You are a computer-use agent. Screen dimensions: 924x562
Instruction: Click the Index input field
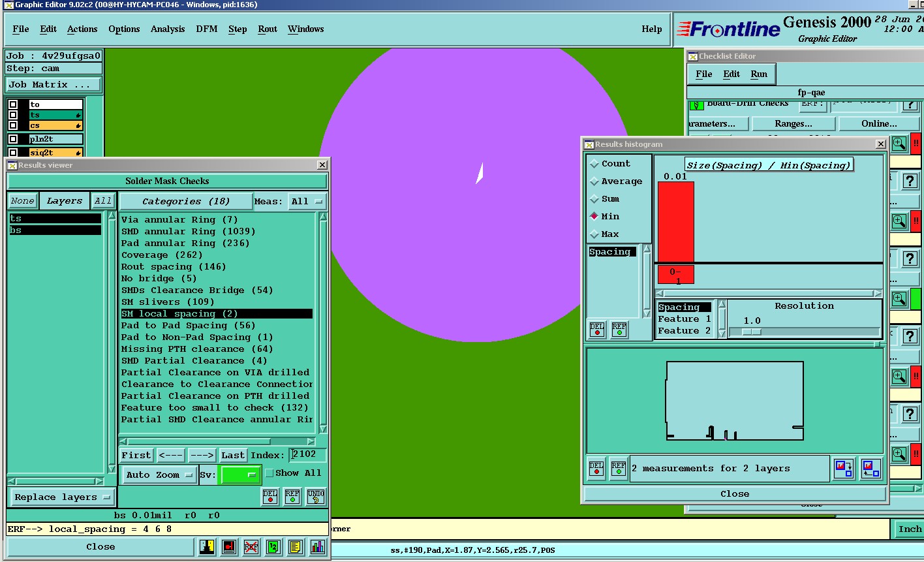[308, 455]
